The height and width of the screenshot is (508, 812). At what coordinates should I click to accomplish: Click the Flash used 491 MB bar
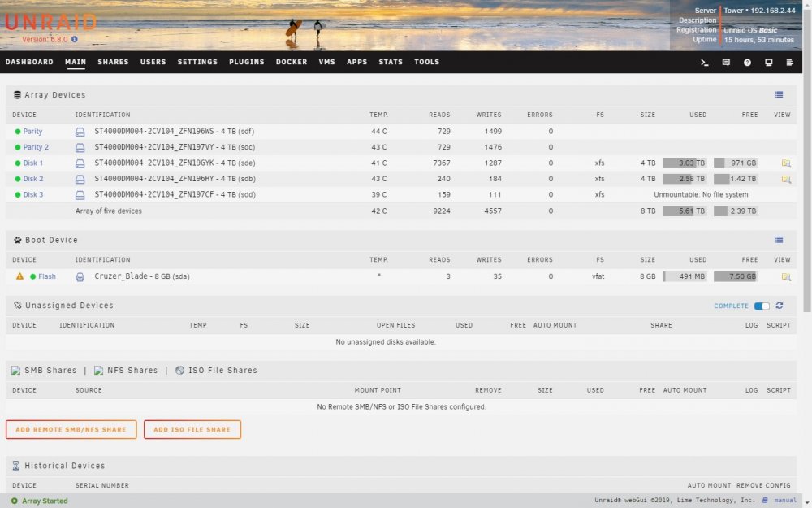coord(685,277)
